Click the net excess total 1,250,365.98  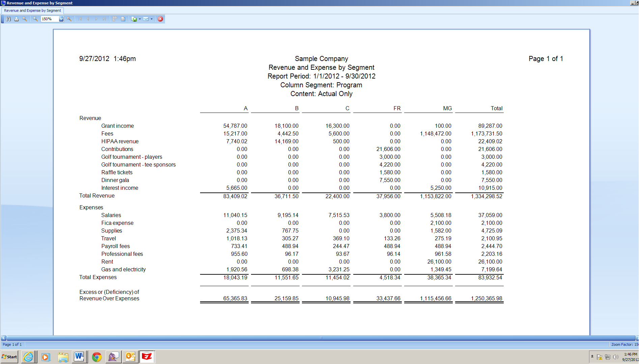click(487, 299)
